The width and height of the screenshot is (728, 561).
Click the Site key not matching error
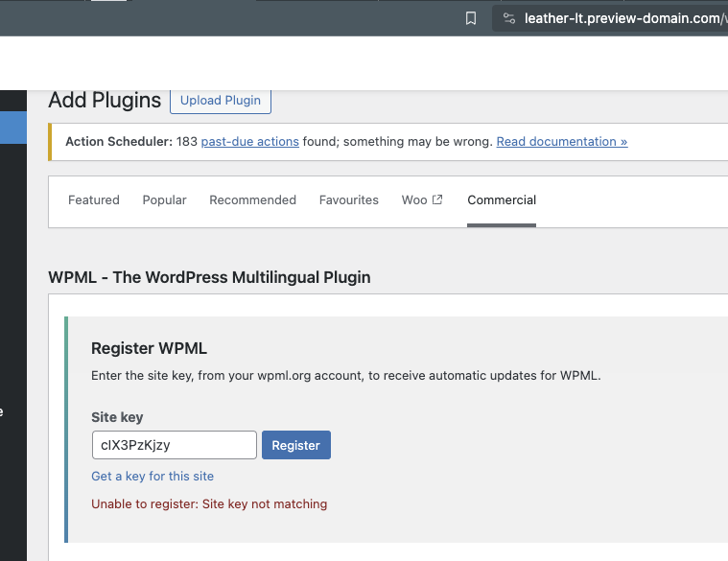click(209, 503)
